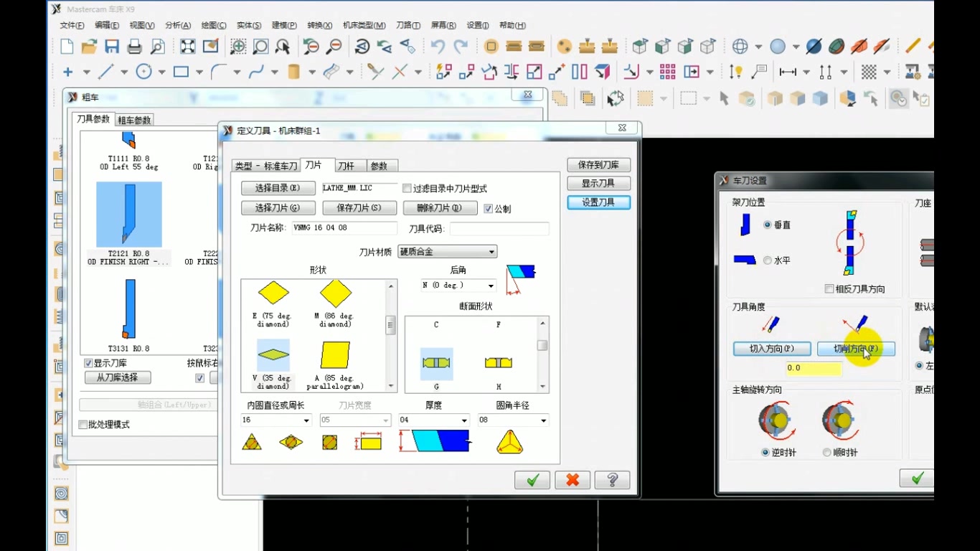
Task: Open the 刀路(T) menu
Action: coord(408,25)
